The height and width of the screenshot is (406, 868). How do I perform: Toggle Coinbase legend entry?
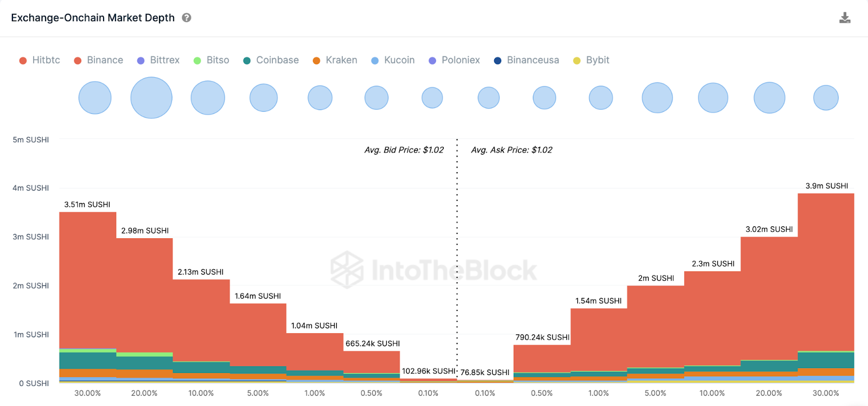pyautogui.click(x=271, y=60)
